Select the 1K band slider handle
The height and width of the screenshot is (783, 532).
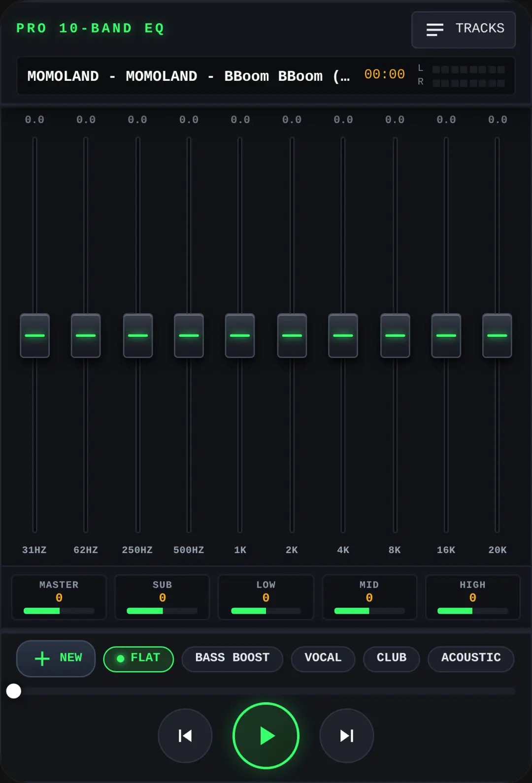pos(240,335)
